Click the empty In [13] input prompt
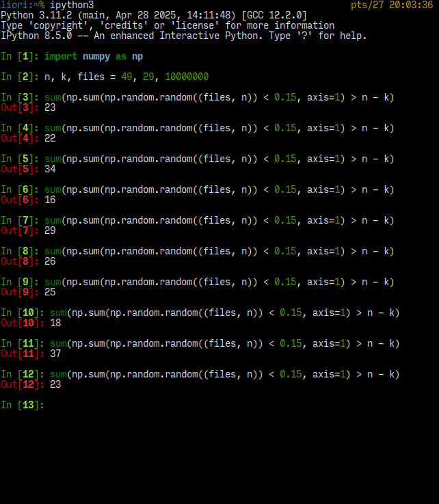Image resolution: width=439 pixels, height=504 pixels. coord(23,405)
